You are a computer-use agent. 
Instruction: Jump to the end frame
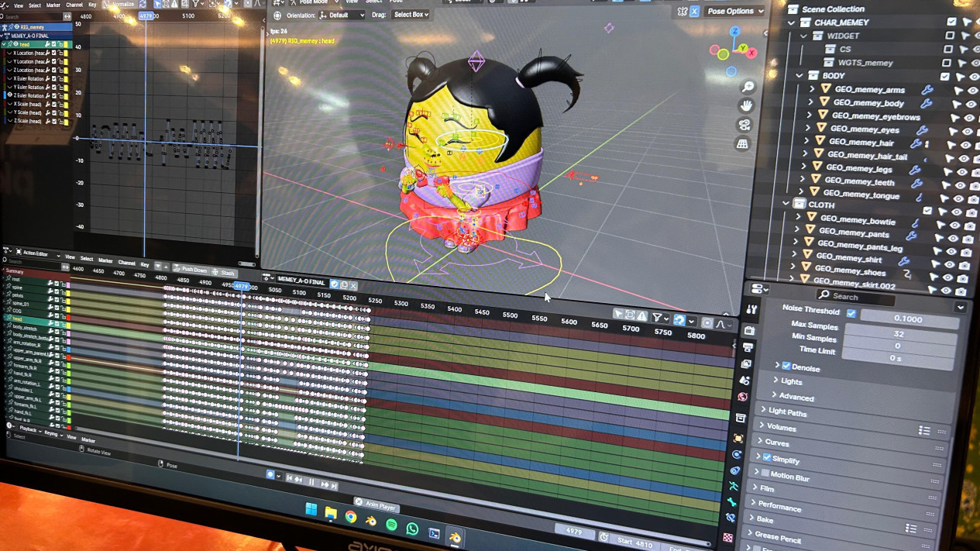335,486
